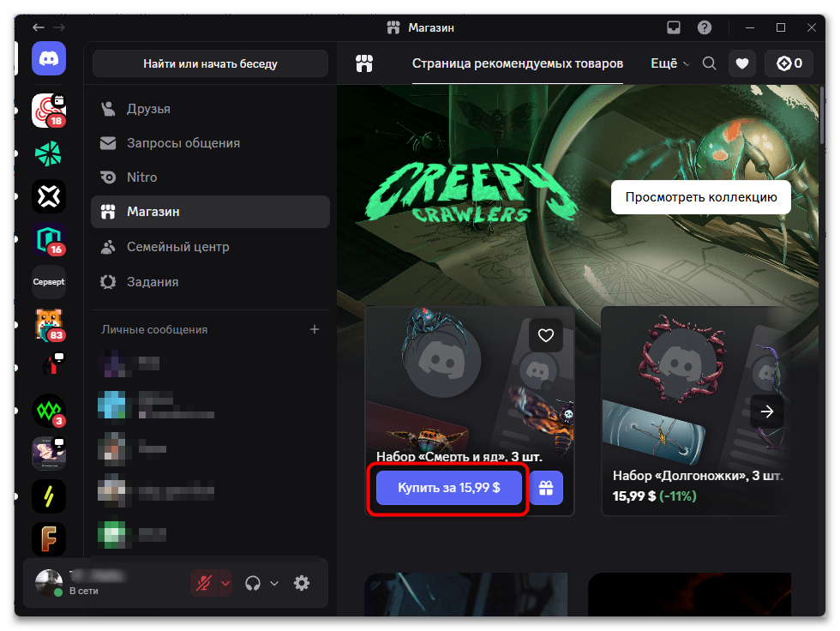
Task: Open the red figure server icon
Action: click(x=49, y=368)
